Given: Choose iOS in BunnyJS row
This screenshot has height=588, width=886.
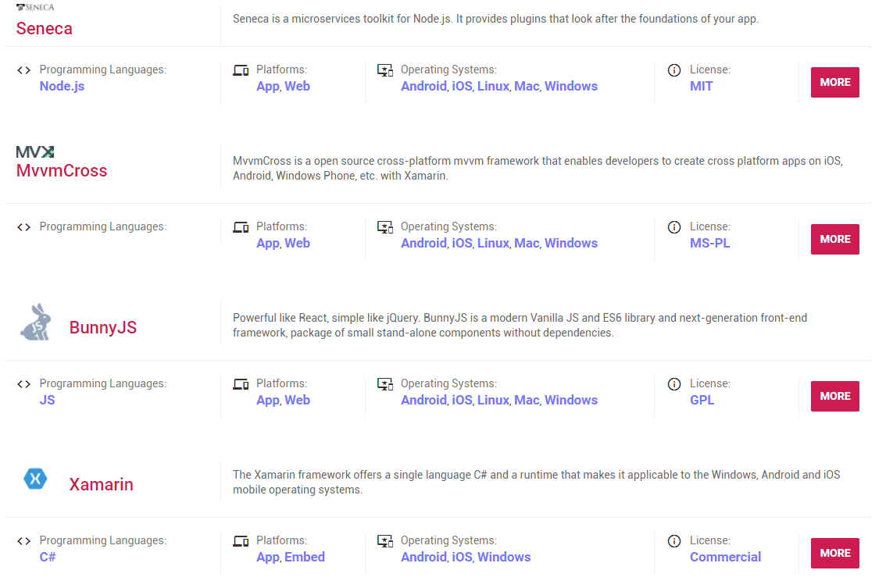Looking at the screenshot, I should (x=463, y=401).
